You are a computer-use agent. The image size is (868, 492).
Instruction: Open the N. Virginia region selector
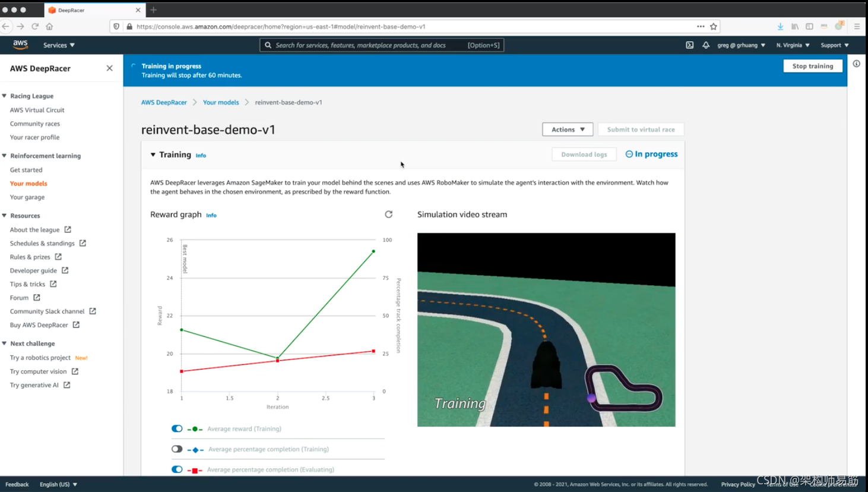click(793, 45)
